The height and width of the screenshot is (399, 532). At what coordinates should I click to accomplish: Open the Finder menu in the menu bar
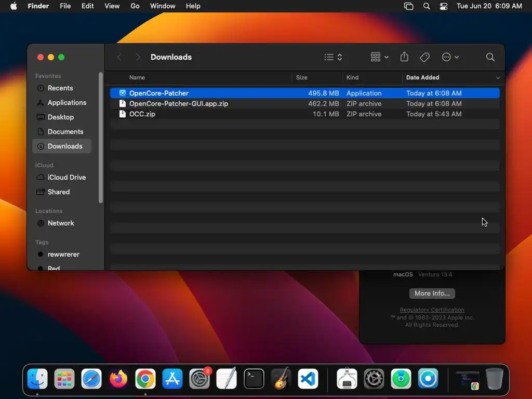38,6
